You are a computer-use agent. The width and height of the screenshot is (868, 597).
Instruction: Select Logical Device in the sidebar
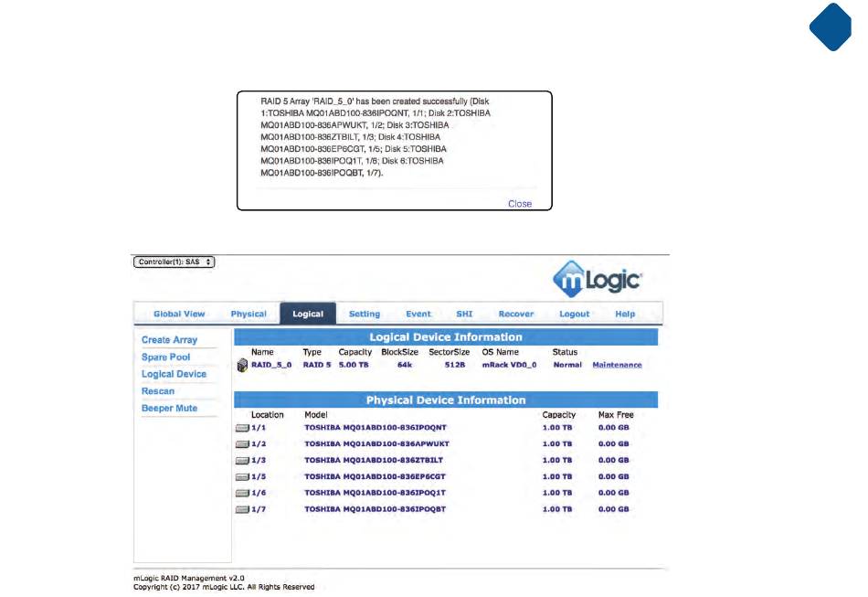tap(174, 374)
